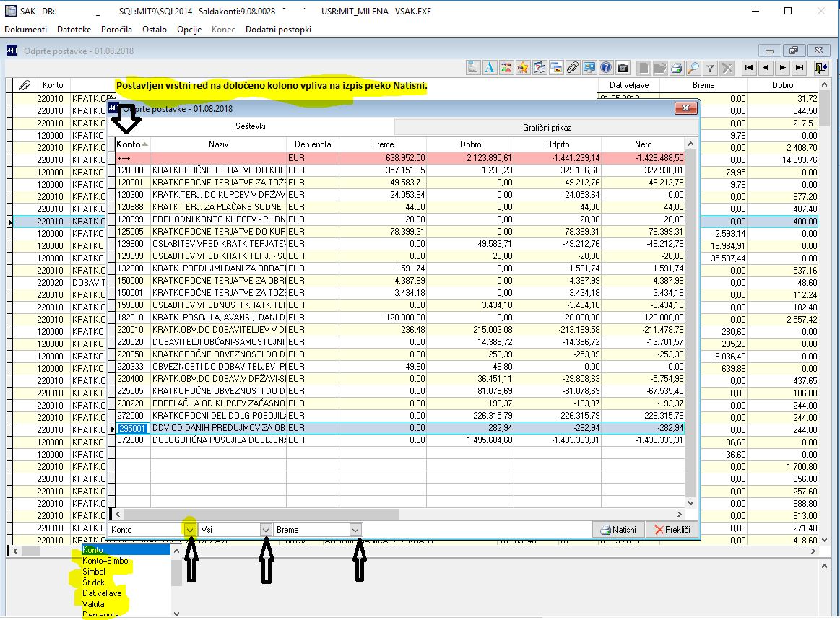Go to next record arrow icon

pyautogui.click(x=783, y=67)
